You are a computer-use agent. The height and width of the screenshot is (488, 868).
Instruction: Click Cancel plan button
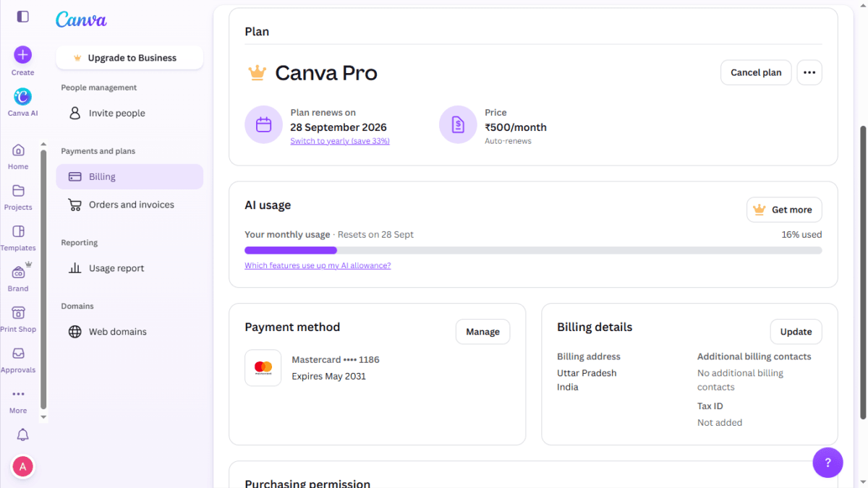click(756, 72)
